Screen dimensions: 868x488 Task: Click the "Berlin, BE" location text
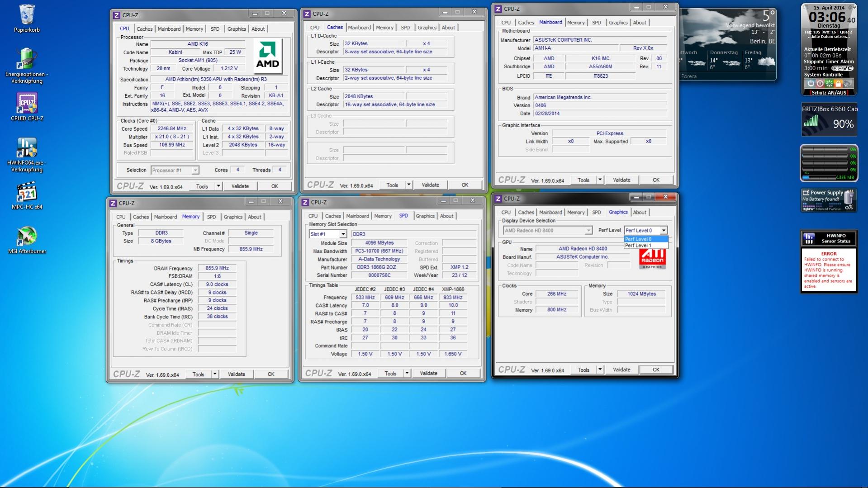tap(762, 41)
